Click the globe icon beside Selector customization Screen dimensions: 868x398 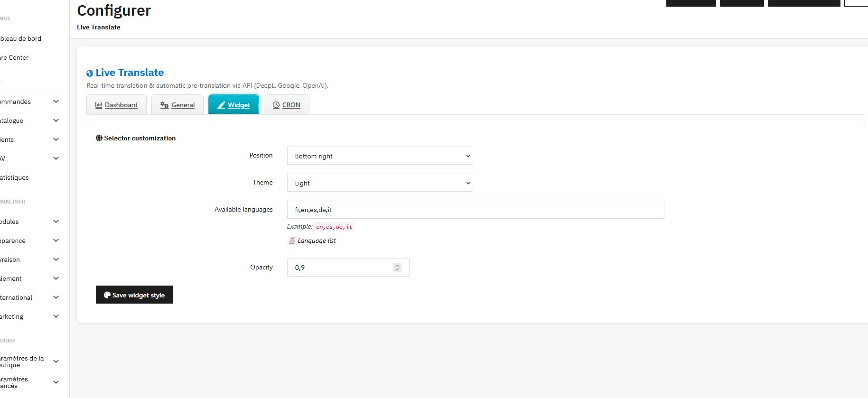99,138
